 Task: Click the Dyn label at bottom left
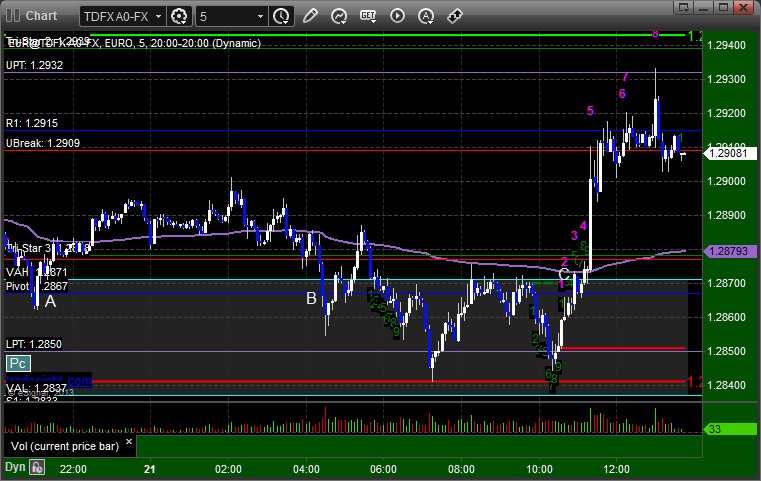coord(15,467)
